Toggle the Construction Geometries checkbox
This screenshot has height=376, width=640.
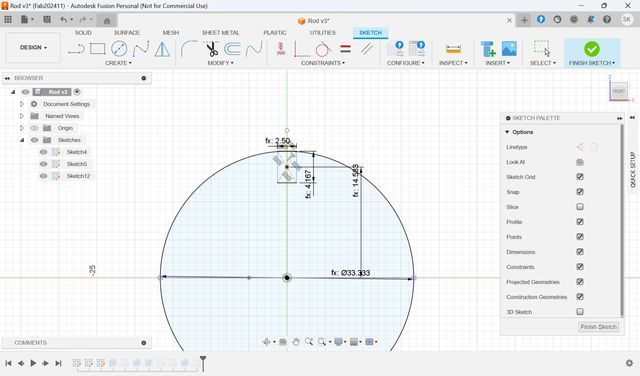580,297
